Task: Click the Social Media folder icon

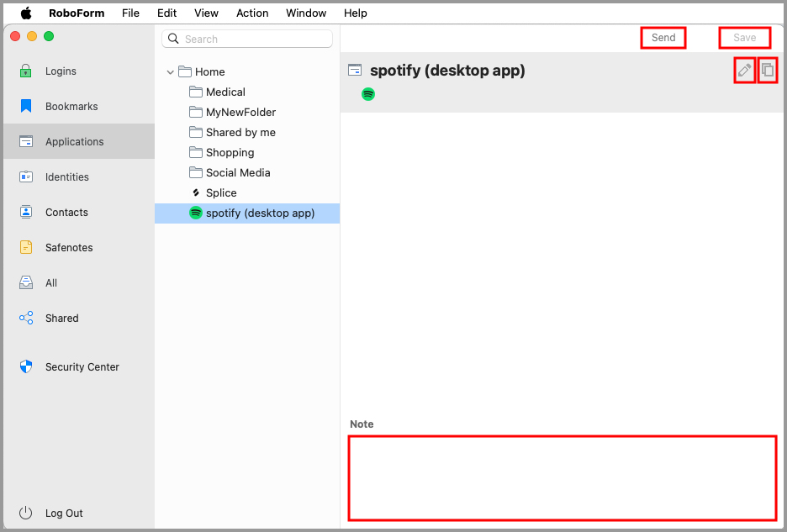Action: (x=196, y=172)
